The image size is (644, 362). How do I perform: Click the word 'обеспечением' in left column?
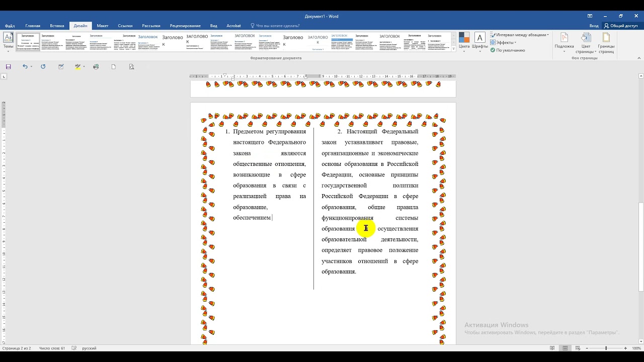(x=252, y=218)
